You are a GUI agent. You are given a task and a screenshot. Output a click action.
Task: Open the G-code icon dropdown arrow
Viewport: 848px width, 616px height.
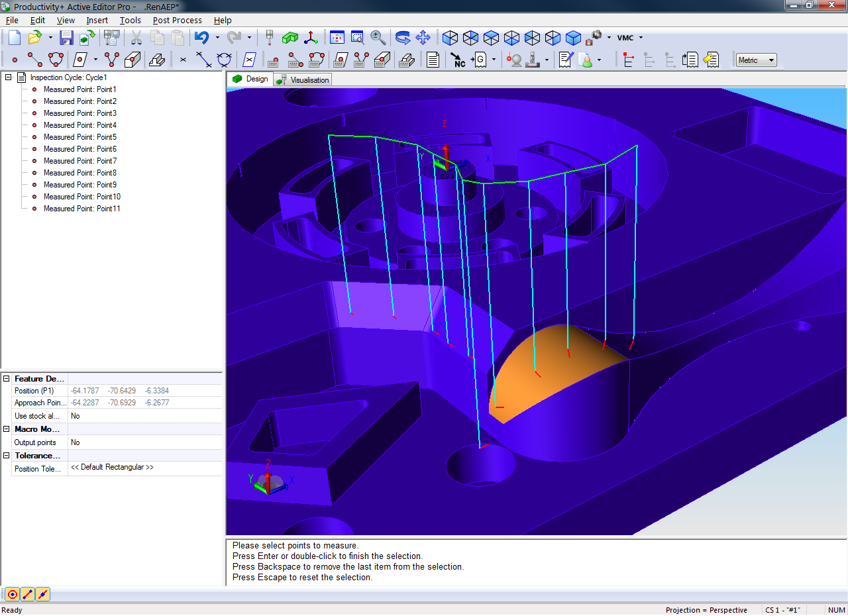pos(494,60)
